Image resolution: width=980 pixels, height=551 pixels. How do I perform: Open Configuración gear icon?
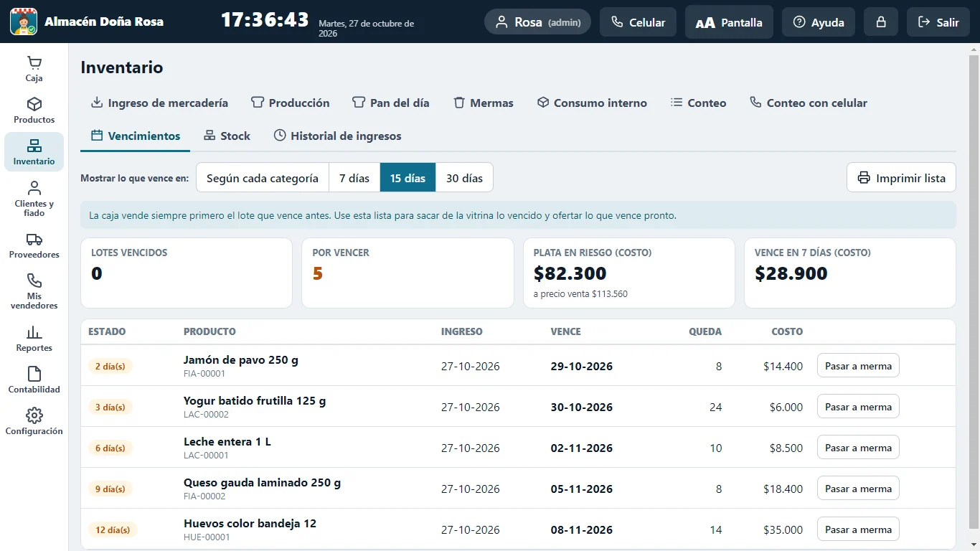tap(34, 415)
